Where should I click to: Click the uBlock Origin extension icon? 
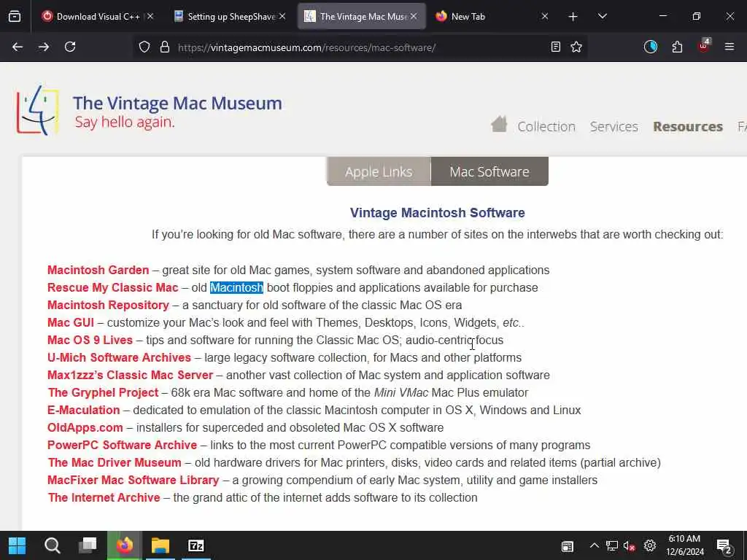(x=704, y=46)
